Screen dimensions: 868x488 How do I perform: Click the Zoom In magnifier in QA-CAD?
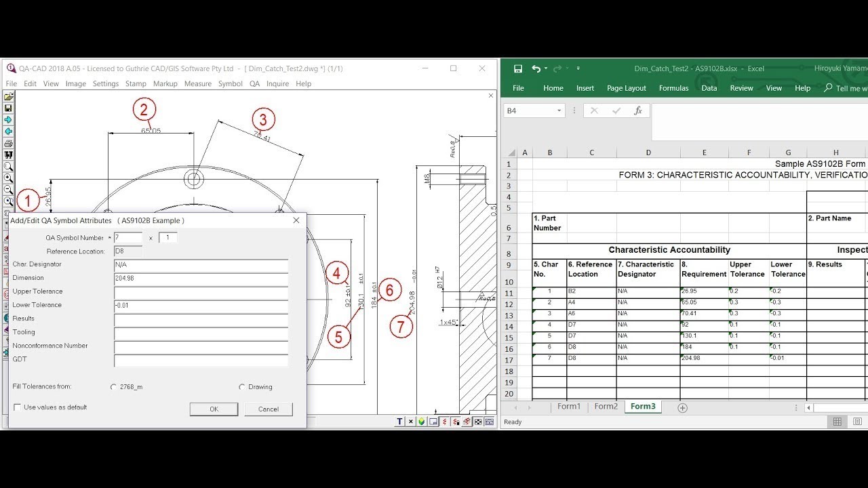(x=9, y=178)
